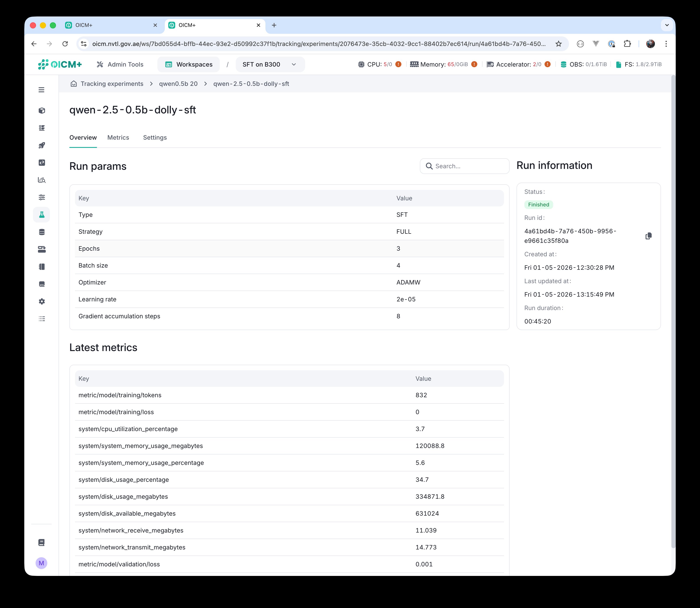Viewport: 700px width, 608px height.
Task: Open the list view sidebar icon
Action: point(42,319)
